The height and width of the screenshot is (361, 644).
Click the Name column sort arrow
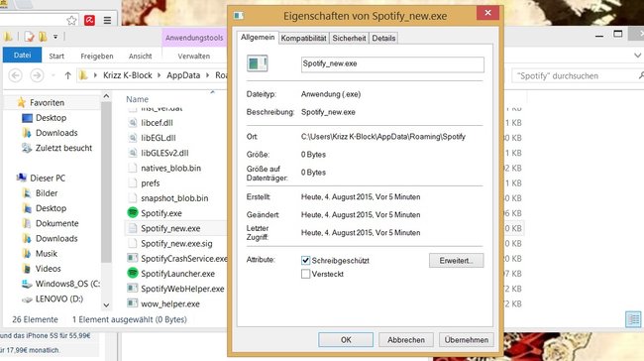tap(212, 92)
